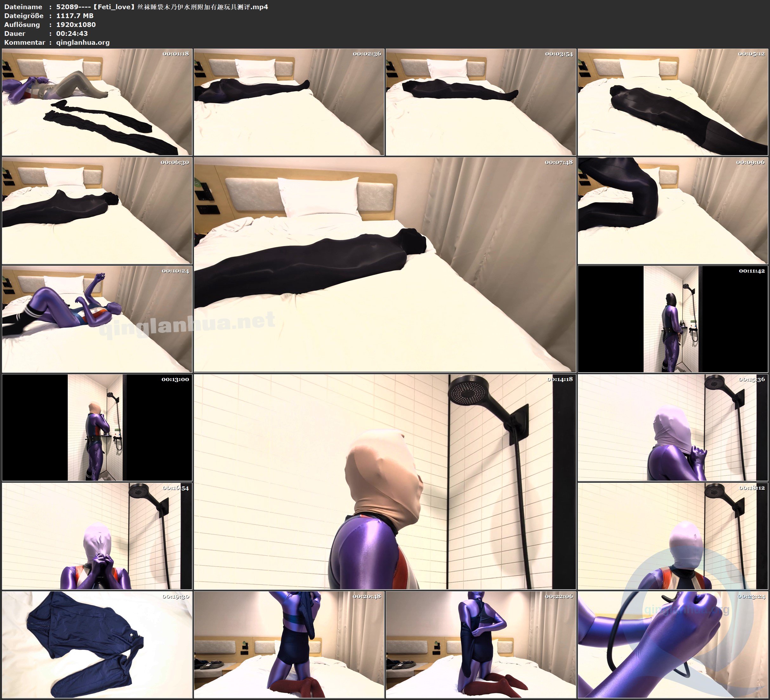The height and width of the screenshot is (700, 770).
Task: Click the Auflösung label
Action: coord(22,24)
